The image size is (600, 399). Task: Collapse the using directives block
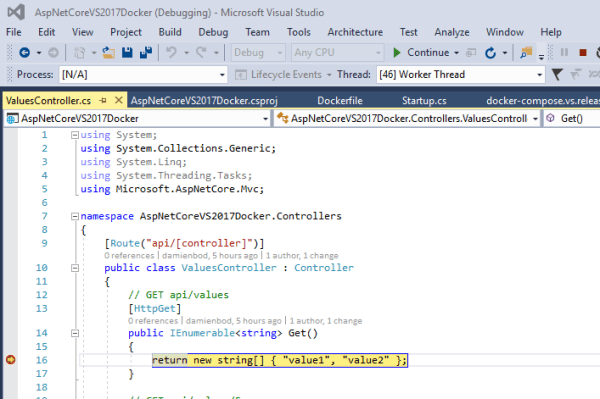pos(75,135)
